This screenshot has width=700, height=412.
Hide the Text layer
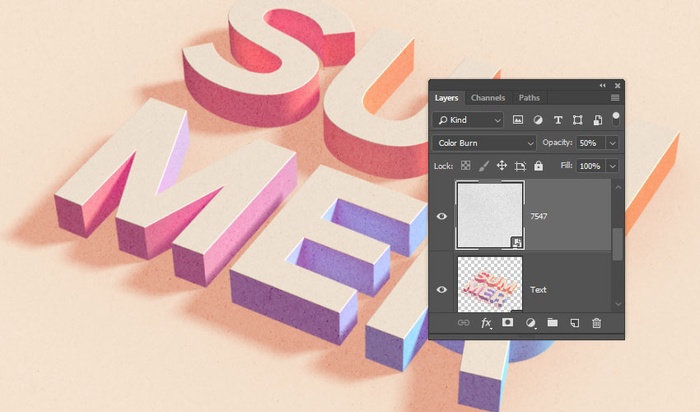tap(442, 289)
